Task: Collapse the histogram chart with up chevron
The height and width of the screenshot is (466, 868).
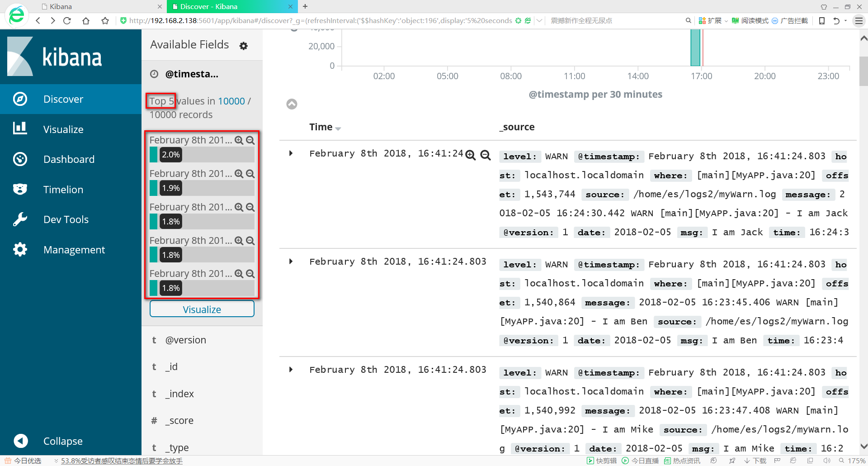Action: pyautogui.click(x=292, y=104)
